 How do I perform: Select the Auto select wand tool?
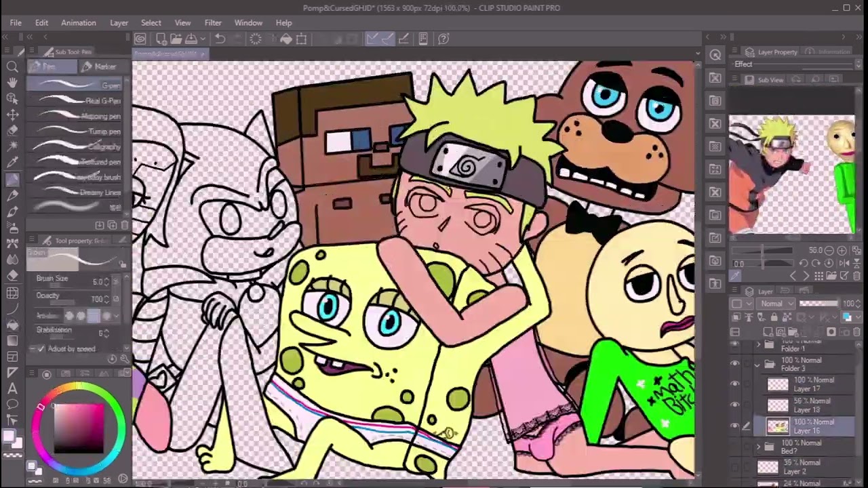tap(12, 146)
